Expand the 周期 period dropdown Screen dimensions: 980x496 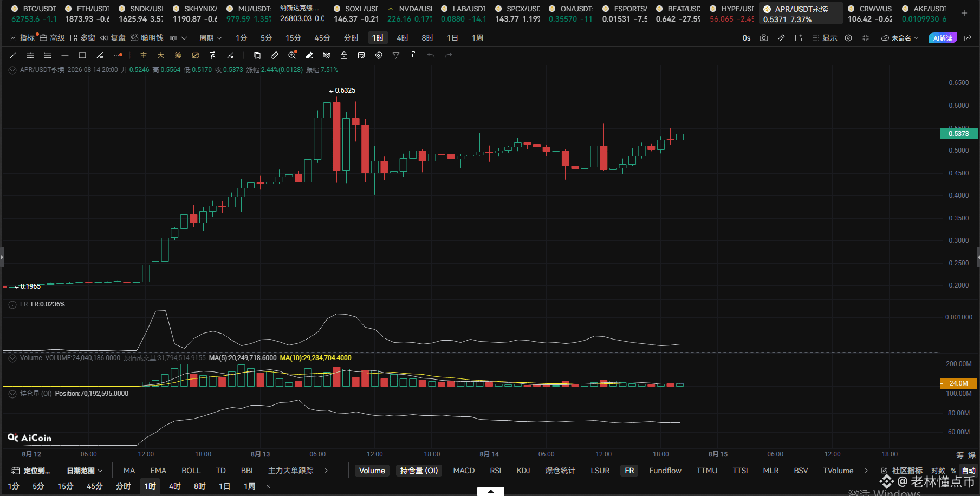(210, 38)
